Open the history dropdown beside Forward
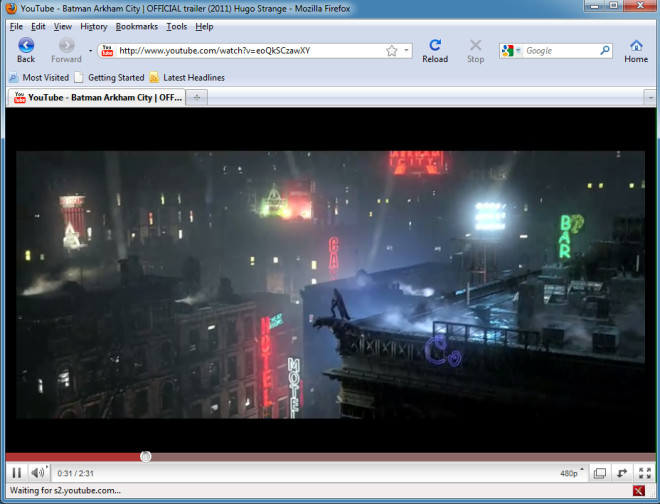This screenshot has height=504, width=660. 90,51
